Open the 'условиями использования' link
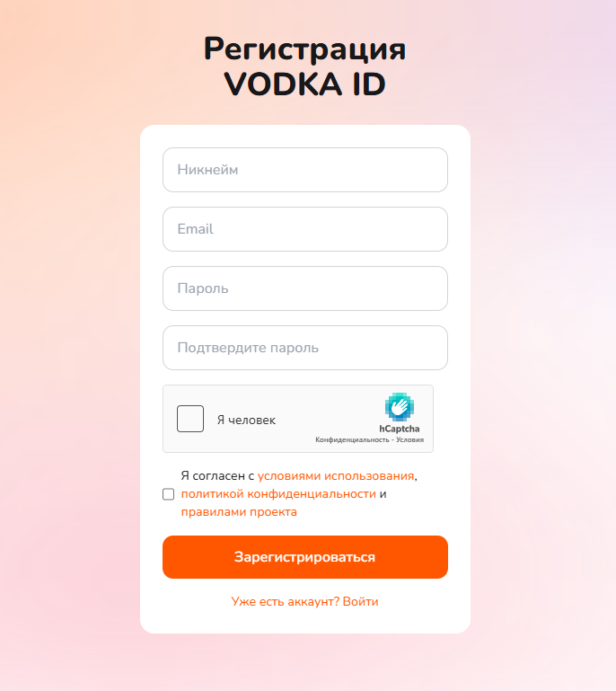 click(x=336, y=476)
